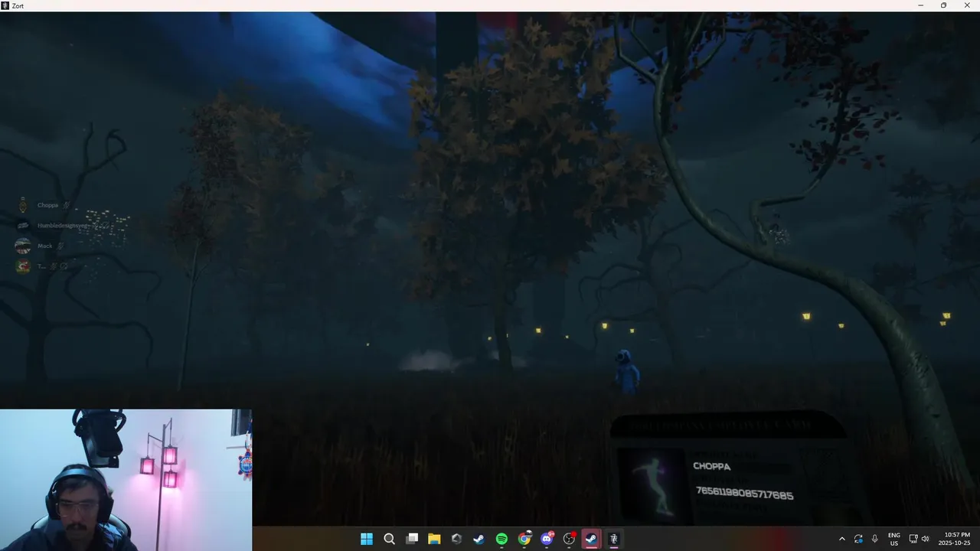
Task: Click the muted mic icon beside Mack
Action: click(60, 246)
